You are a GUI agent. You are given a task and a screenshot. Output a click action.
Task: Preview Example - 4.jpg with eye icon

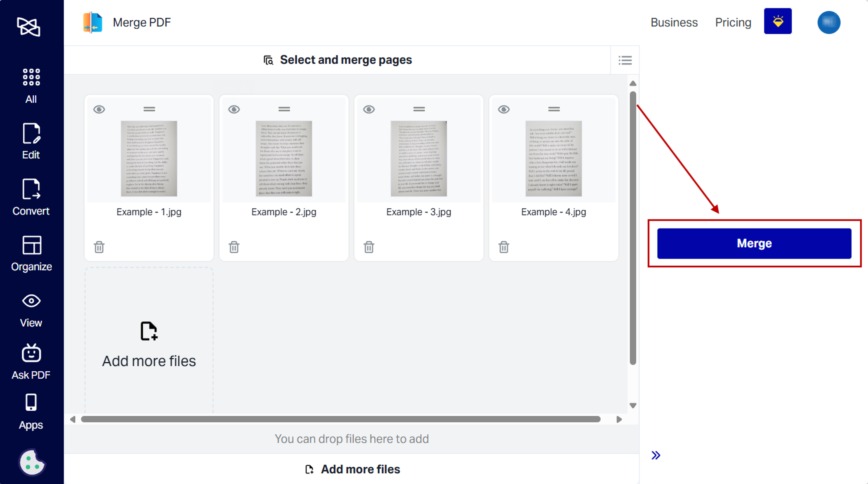[x=504, y=109]
